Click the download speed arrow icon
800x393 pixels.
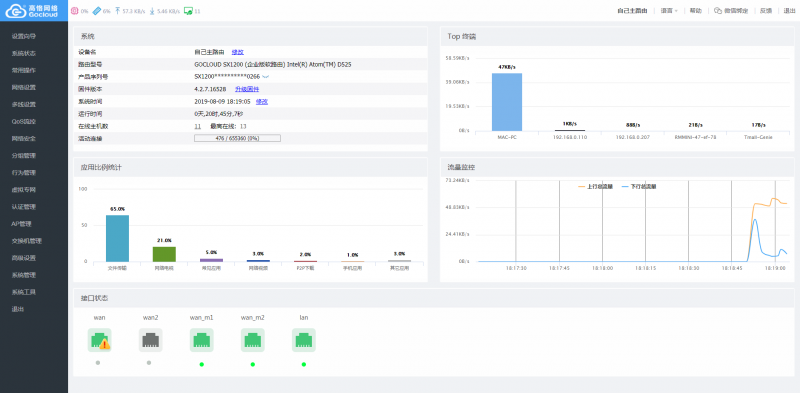click(152, 11)
